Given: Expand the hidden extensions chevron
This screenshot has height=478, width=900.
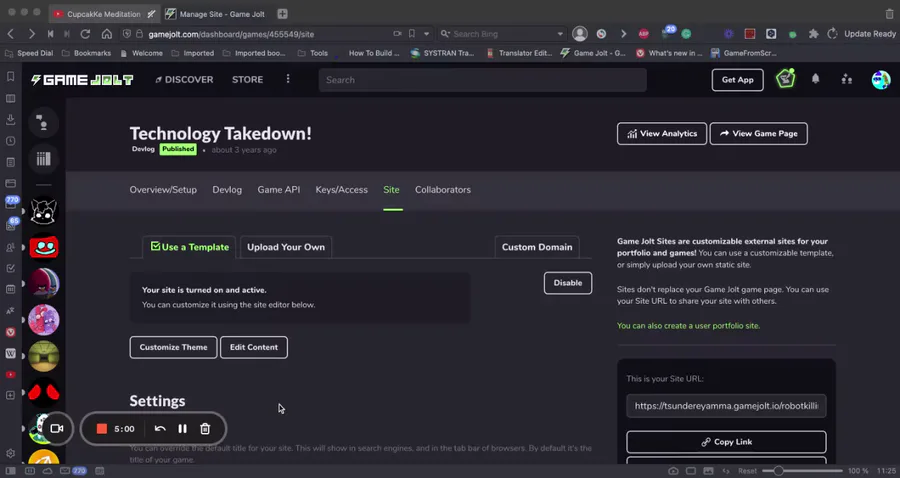Looking at the screenshot, I should [623, 34].
